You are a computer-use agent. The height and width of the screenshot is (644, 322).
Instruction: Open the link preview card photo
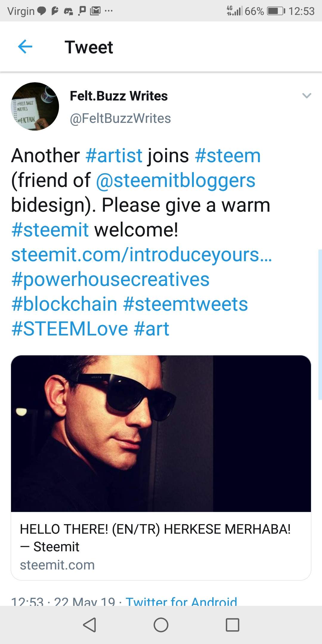161,434
